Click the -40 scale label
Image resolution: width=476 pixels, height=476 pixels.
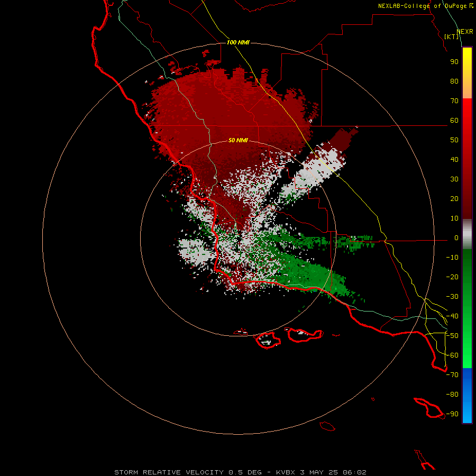(452, 316)
